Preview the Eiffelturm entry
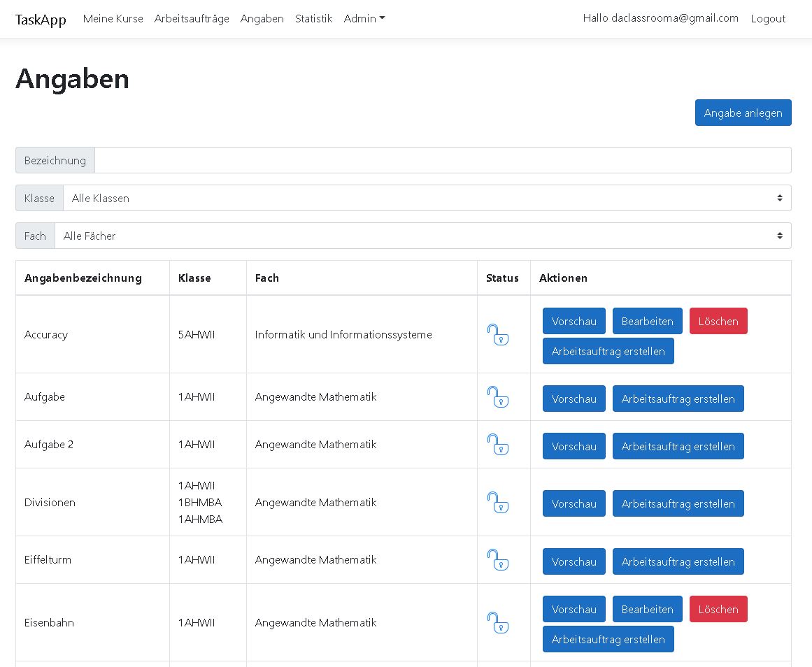The height and width of the screenshot is (667, 812). (574, 561)
